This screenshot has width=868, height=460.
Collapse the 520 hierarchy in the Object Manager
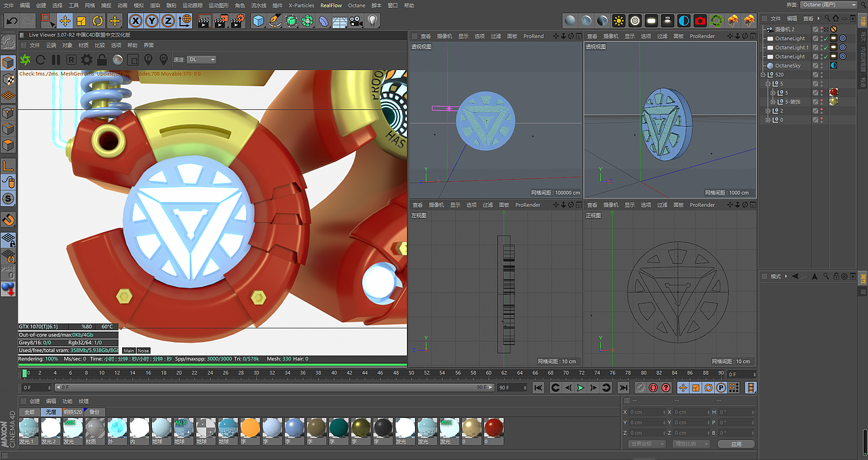(x=763, y=75)
